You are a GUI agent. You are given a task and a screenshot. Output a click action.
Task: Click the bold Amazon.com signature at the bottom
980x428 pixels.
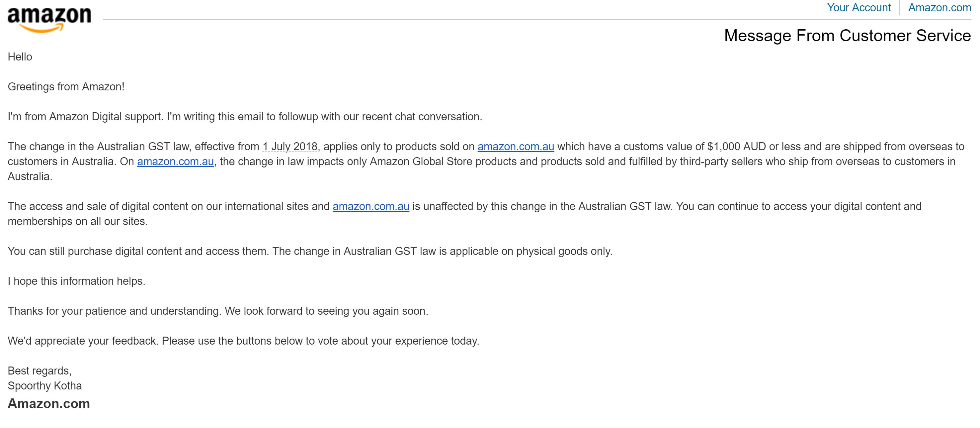click(x=49, y=403)
